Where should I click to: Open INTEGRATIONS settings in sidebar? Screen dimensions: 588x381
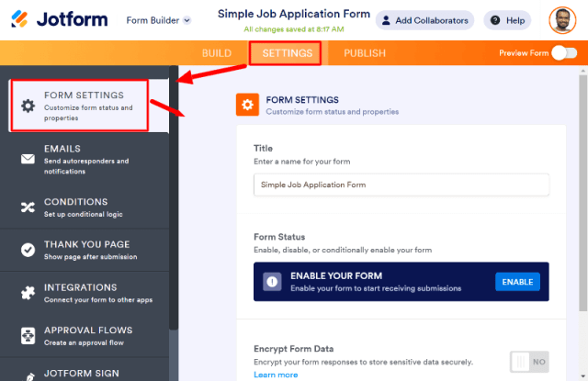pyautogui.click(x=85, y=293)
